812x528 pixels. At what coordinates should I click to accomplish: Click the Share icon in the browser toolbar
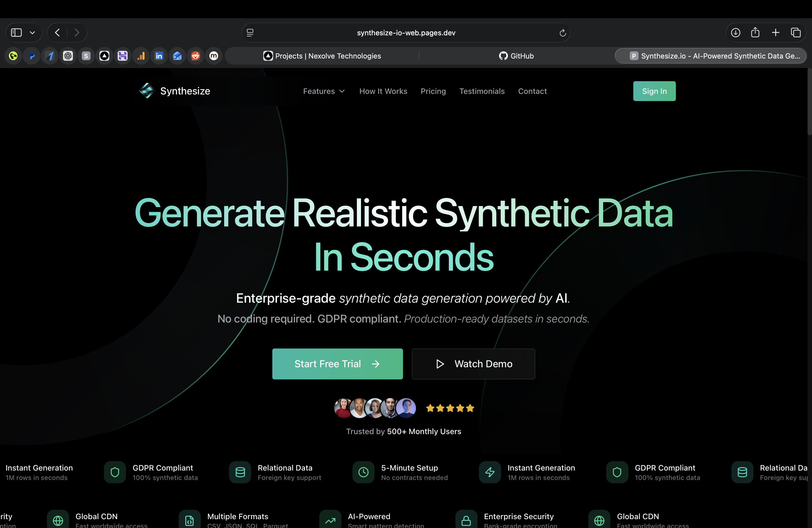[x=755, y=32]
